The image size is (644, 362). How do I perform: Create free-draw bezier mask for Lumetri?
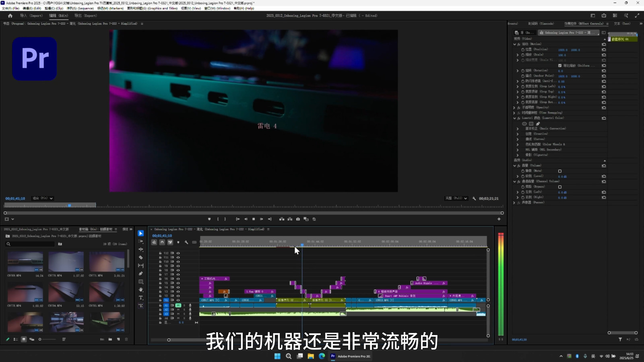pyautogui.click(x=538, y=123)
